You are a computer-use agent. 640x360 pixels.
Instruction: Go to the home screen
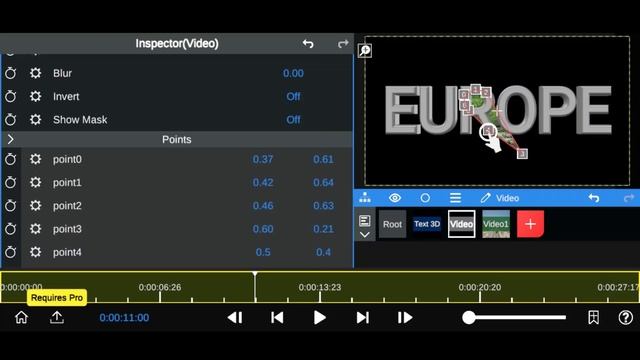tap(21, 317)
